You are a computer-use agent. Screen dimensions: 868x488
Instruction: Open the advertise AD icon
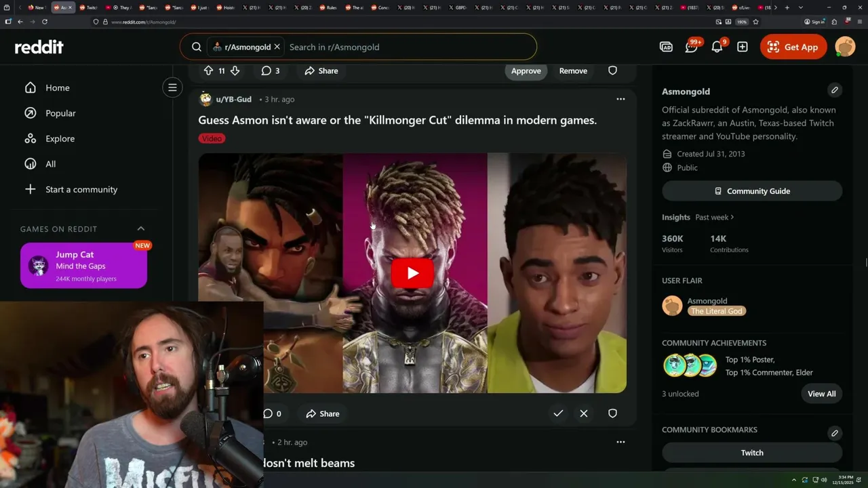pos(666,47)
